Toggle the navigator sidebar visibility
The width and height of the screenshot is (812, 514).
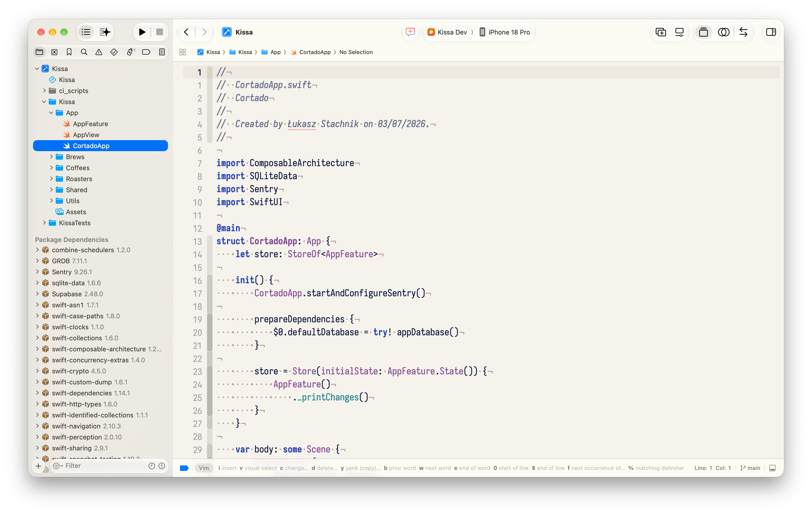[86, 32]
